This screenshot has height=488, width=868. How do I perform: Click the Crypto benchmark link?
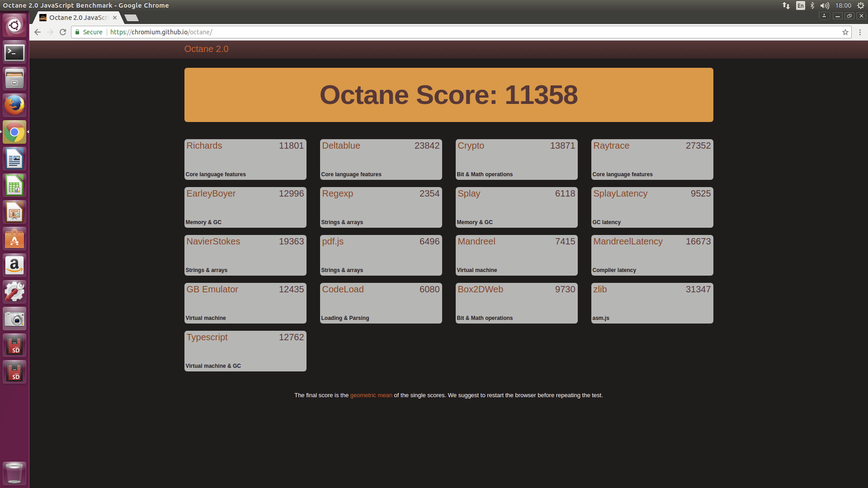pos(471,145)
